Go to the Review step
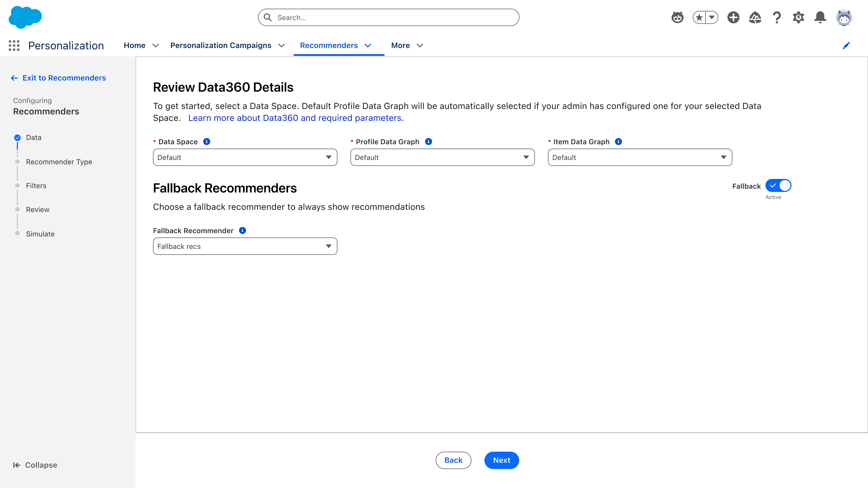868x488 pixels. tap(38, 210)
